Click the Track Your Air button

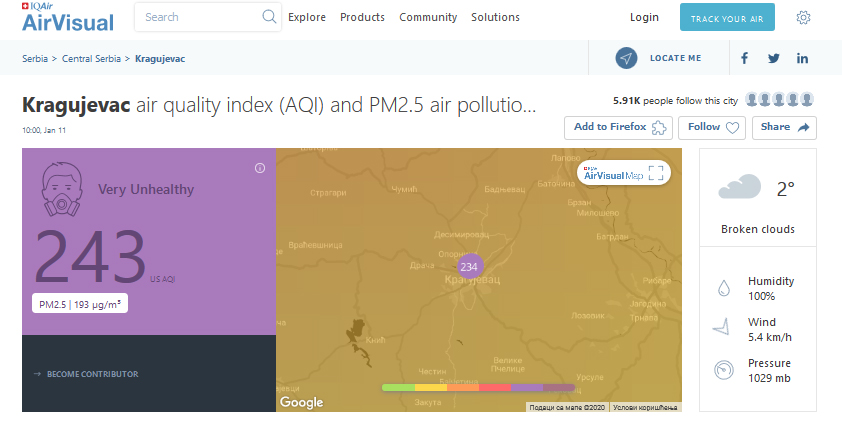coord(727,18)
